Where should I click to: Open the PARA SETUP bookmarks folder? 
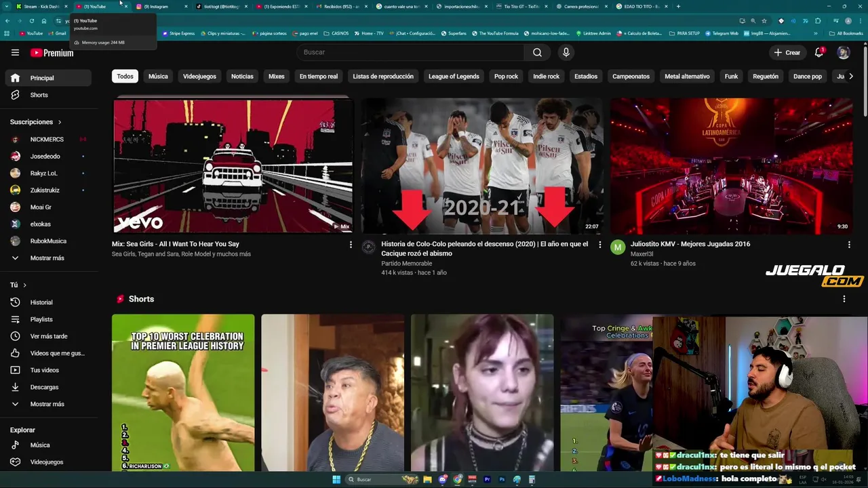click(x=685, y=33)
